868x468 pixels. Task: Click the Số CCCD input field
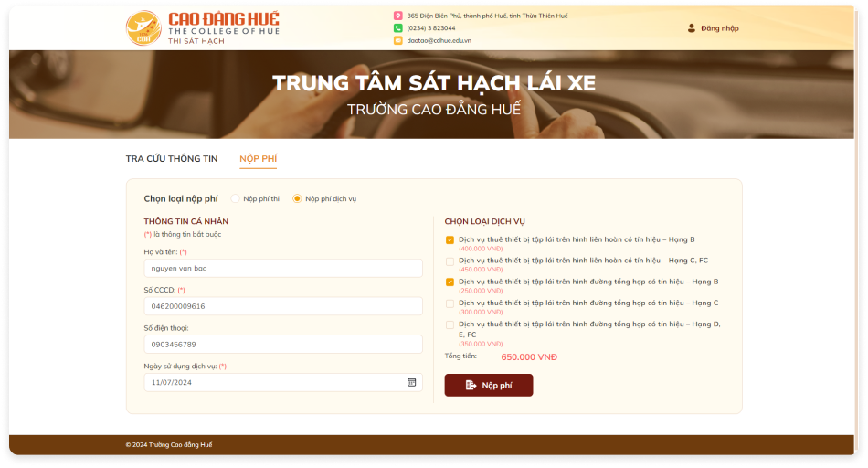[283, 305]
